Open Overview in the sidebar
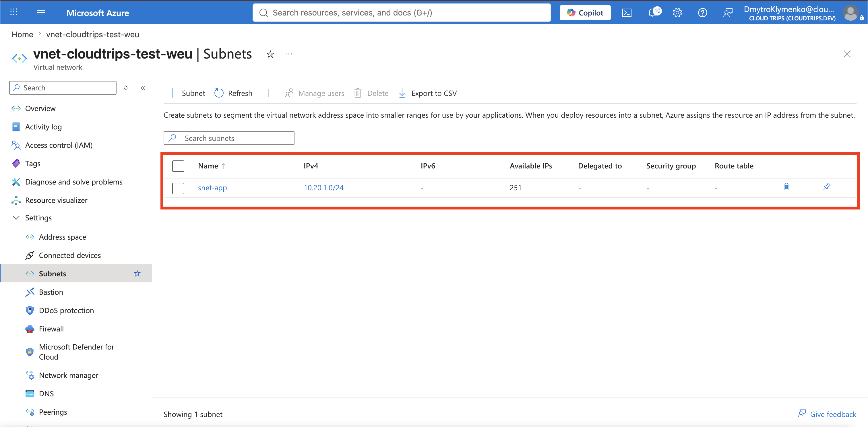This screenshot has height=427, width=868. point(40,108)
